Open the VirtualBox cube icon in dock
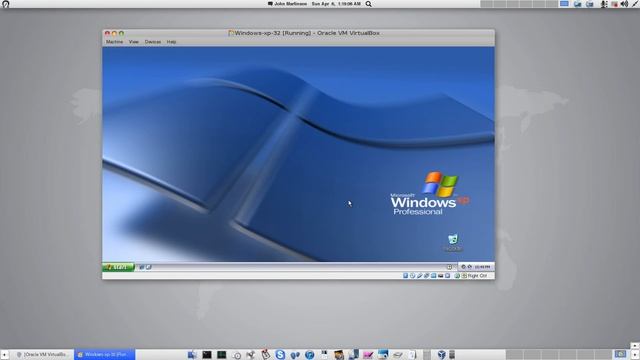The width and height of the screenshot is (640, 360). pos(442,354)
